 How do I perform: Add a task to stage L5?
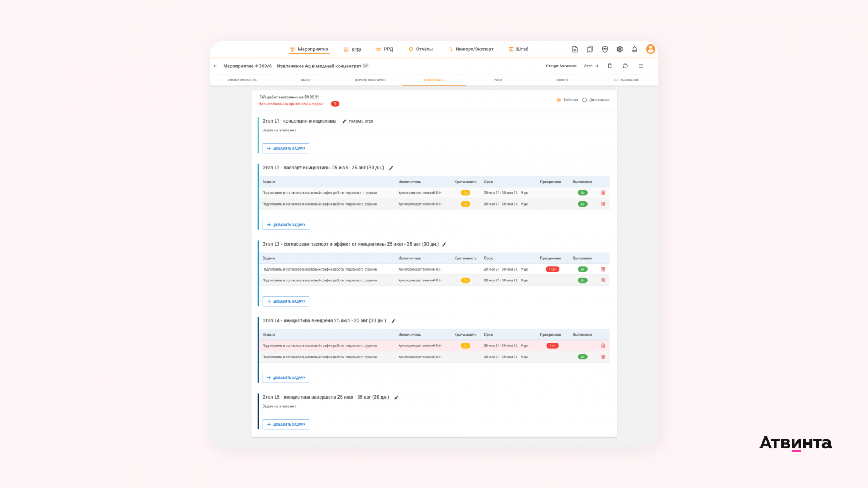tap(286, 425)
